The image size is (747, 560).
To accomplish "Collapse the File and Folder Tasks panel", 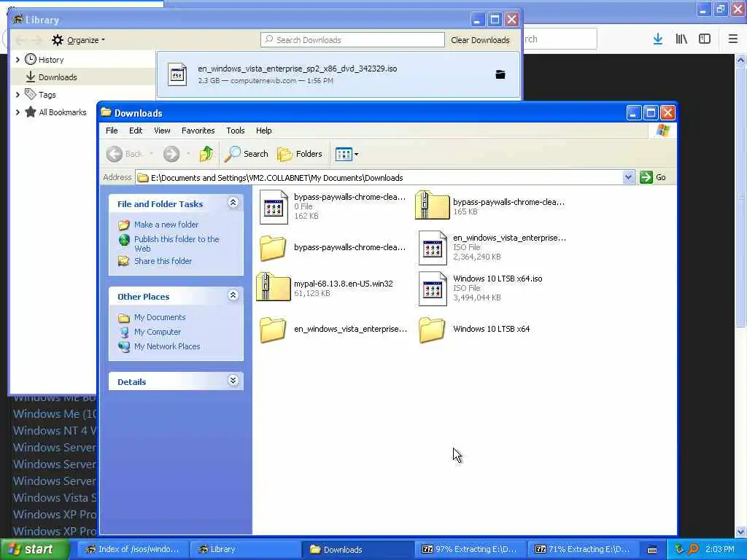I will pos(233,203).
